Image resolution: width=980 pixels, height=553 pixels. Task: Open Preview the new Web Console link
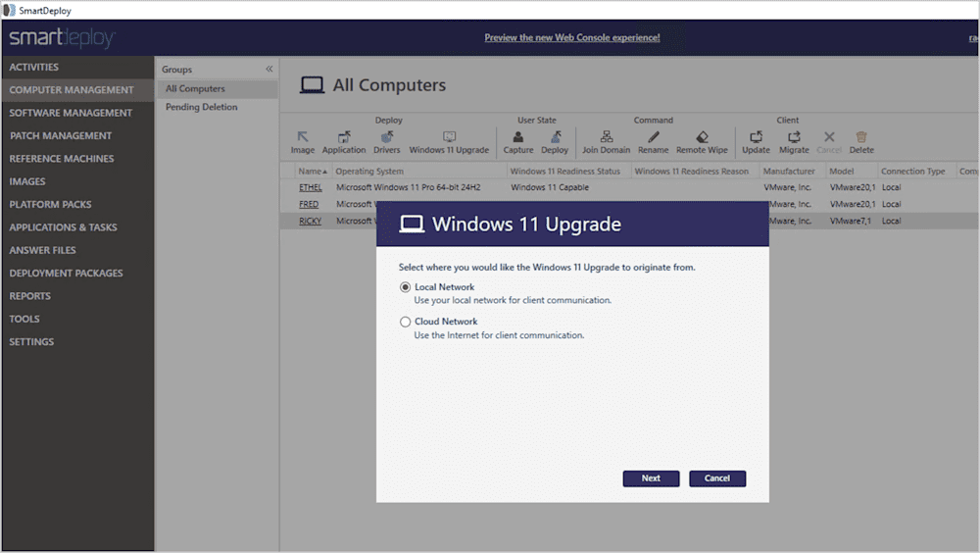click(x=572, y=37)
